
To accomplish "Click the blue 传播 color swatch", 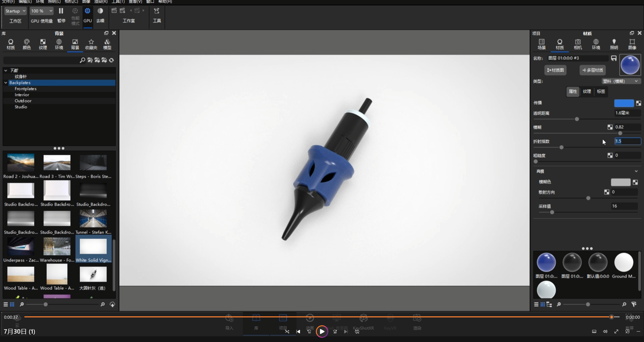I will tap(624, 103).
